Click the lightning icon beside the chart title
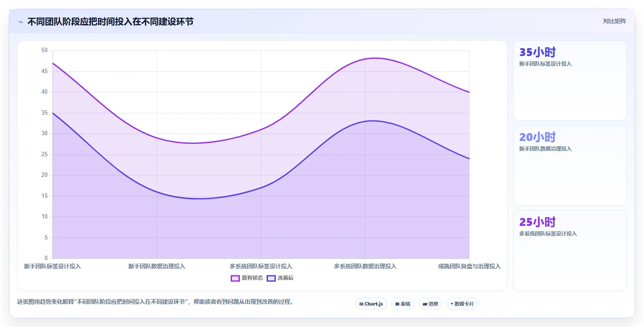Screen dimensions: 644x327 pyautogui.click(x=21, y=22)
